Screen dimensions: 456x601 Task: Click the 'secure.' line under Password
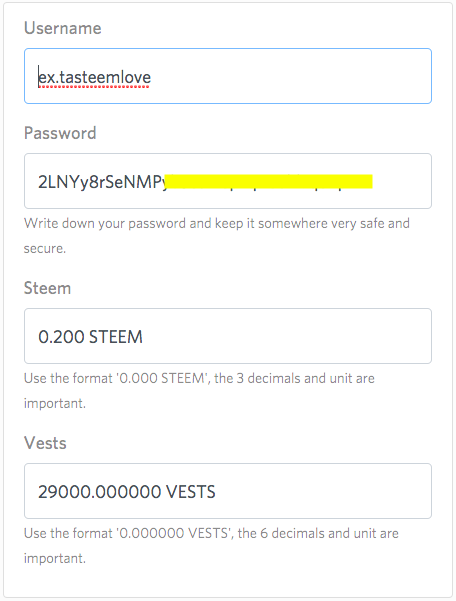coord(45,249)
